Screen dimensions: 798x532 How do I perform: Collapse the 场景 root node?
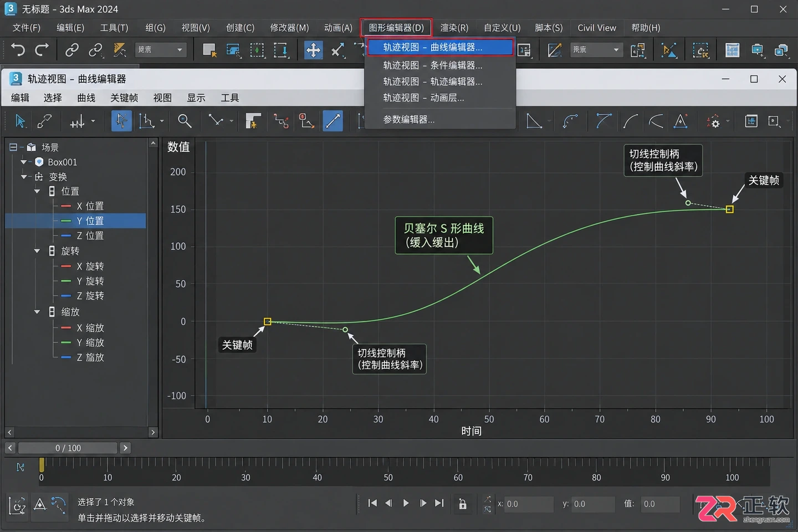coord(13,147)
